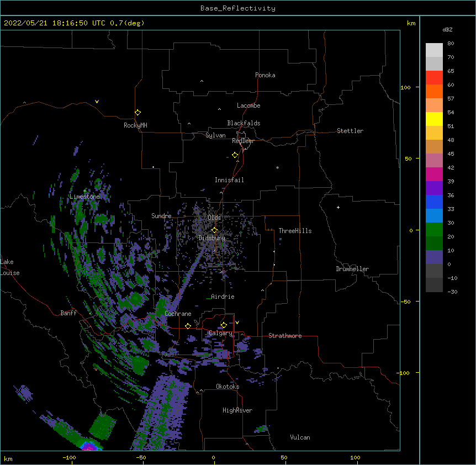Screen dimensions: 476x465
Task: Click the magenta high-reflectivity storm core
Action: pos(89,446)
